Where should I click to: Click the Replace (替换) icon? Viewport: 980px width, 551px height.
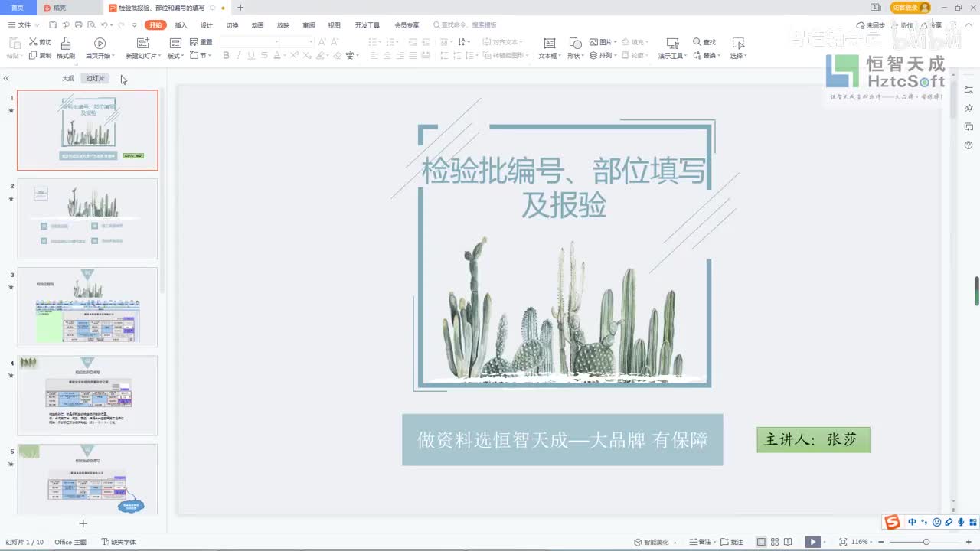(x=697, y=55)
